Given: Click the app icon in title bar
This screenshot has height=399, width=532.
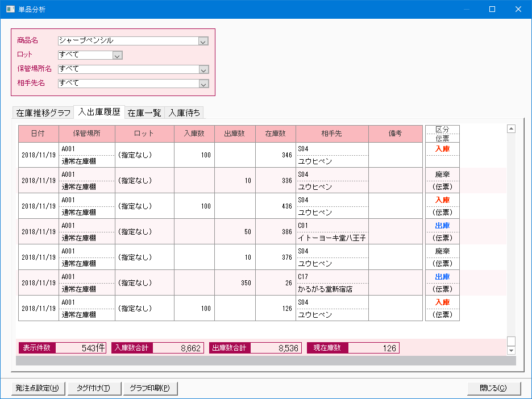Looking at the screenshot, I should coord(10,9).
